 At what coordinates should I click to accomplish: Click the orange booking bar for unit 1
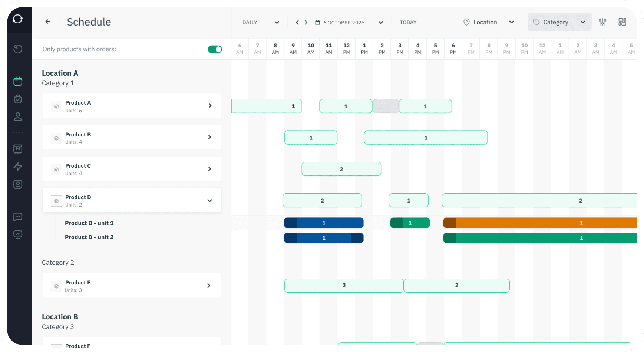[x=540, y=223]
